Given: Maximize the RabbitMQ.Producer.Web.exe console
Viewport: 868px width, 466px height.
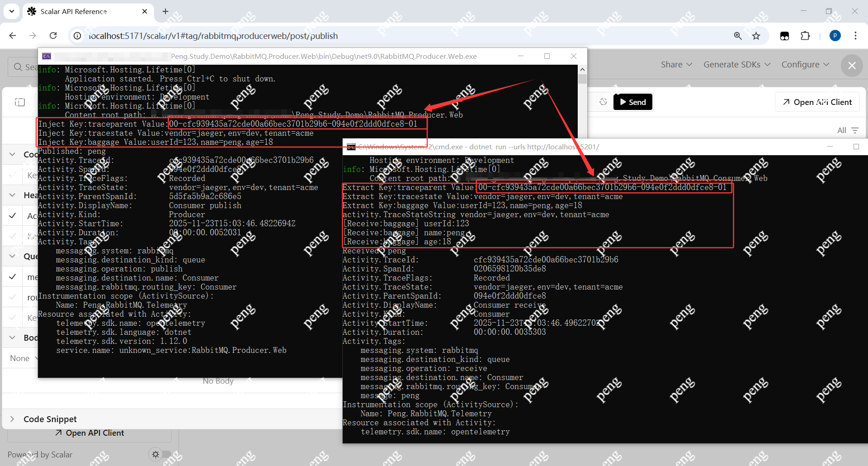Looking at the screenshot, I should (547, 56).
